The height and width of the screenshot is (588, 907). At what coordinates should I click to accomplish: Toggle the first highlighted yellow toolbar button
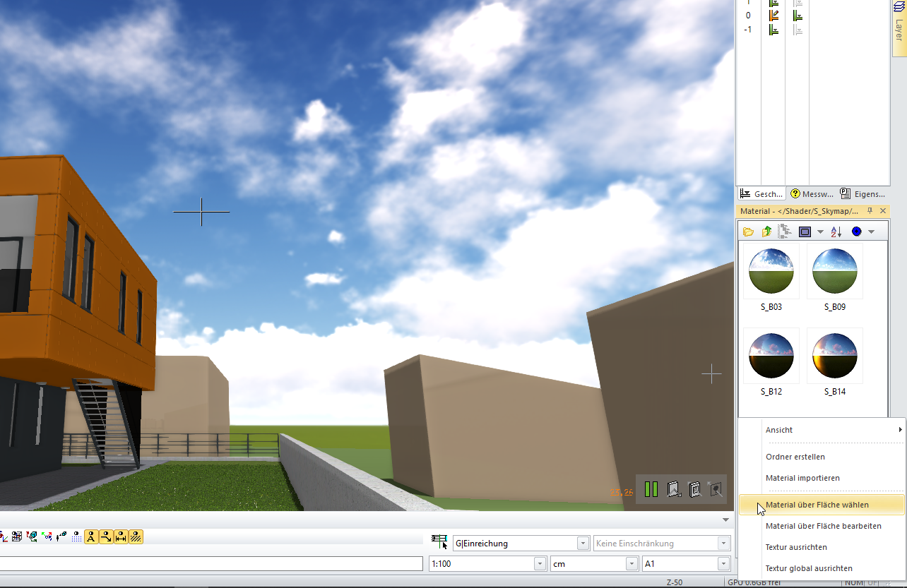coord(92,536)
